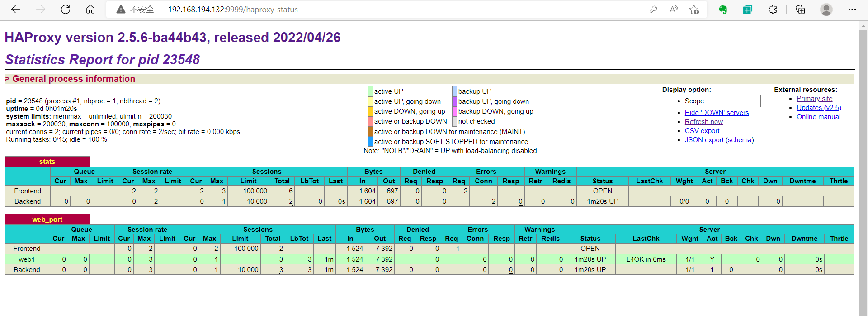Open the Collections panel
This screenshot has height=316, width=868.
click(x=800, y=10)
